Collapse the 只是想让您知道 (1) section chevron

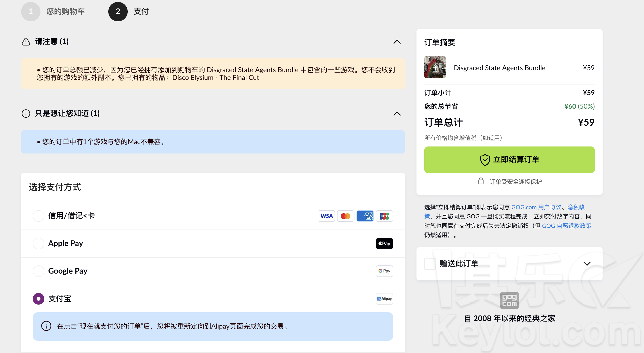(x=397, y=114)
